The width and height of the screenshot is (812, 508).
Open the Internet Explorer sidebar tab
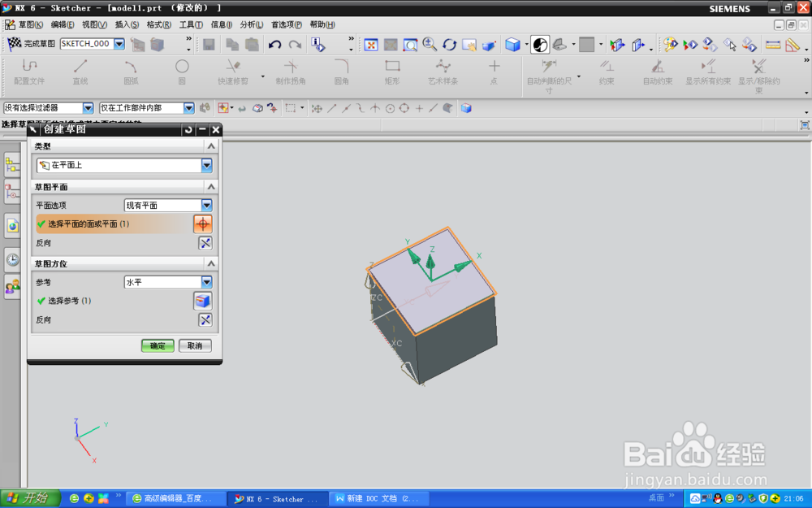pos(12,226)
